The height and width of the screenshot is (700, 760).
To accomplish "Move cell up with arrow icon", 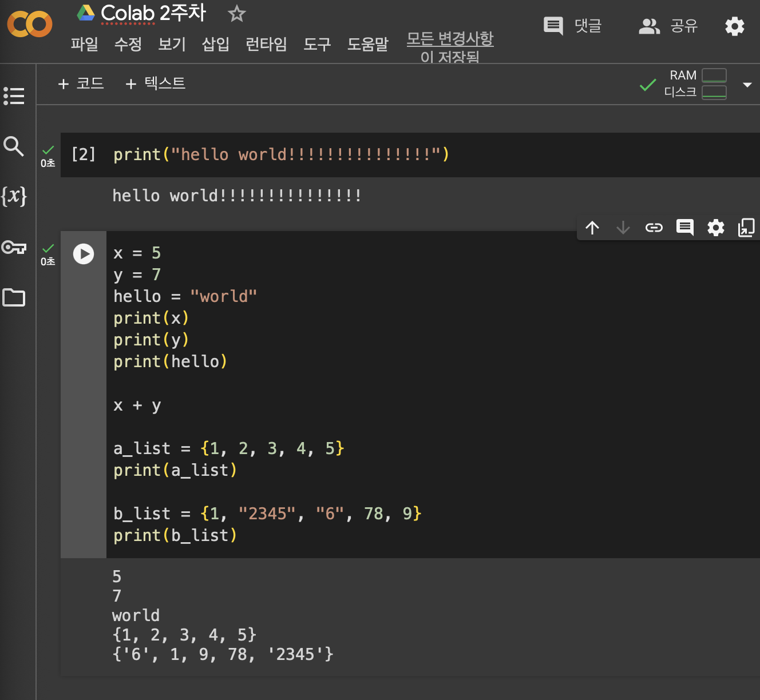I will pos(592,228).
